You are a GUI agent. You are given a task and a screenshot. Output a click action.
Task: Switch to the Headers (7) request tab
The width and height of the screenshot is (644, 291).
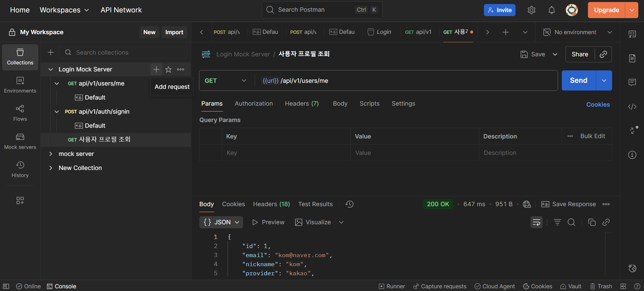(x=302, y=104)
